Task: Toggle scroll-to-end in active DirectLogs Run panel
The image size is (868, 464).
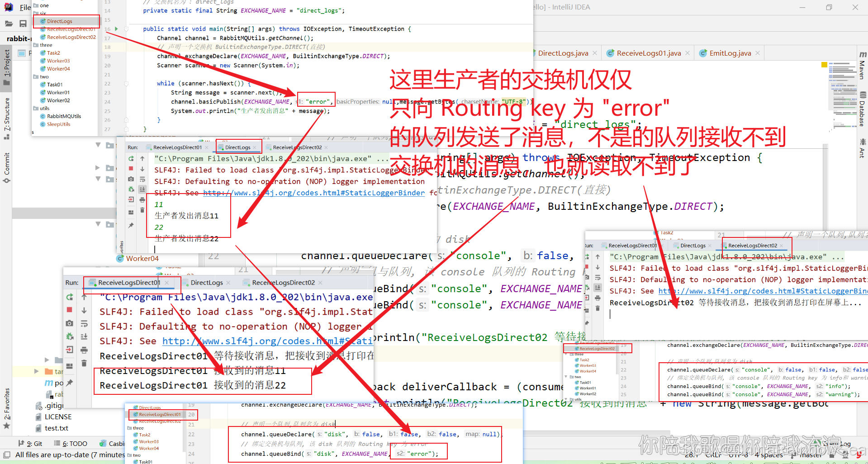Action: pos(142,189)
